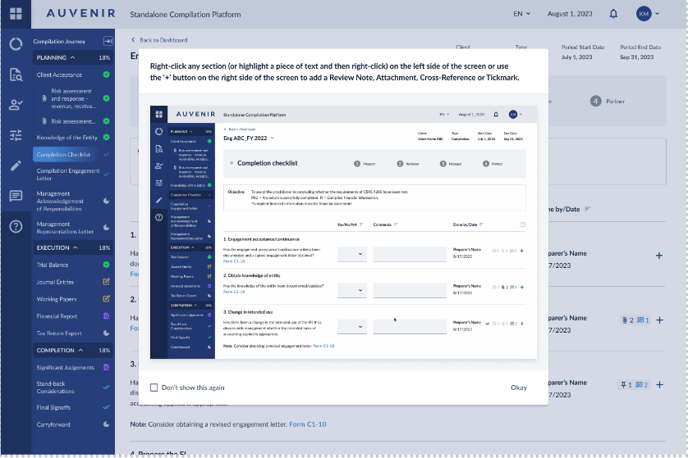Collapse the EXECUTION section
Image resolution: width=688 pixels, height=458 pixels.
tap(76, 248)
